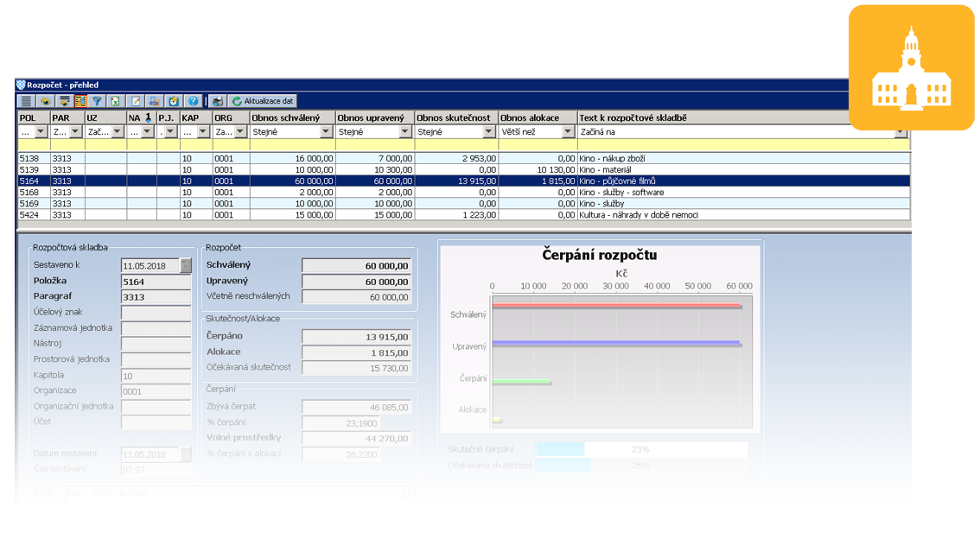Click the yellow filter input row under POL

pos(34,145)
